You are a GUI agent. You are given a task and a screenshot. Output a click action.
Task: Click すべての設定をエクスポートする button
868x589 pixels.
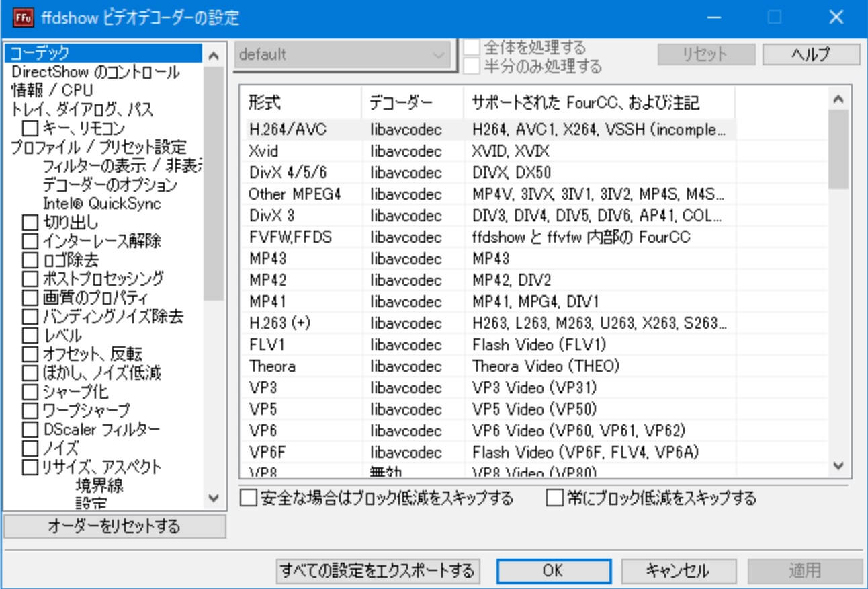pos(378,572)
